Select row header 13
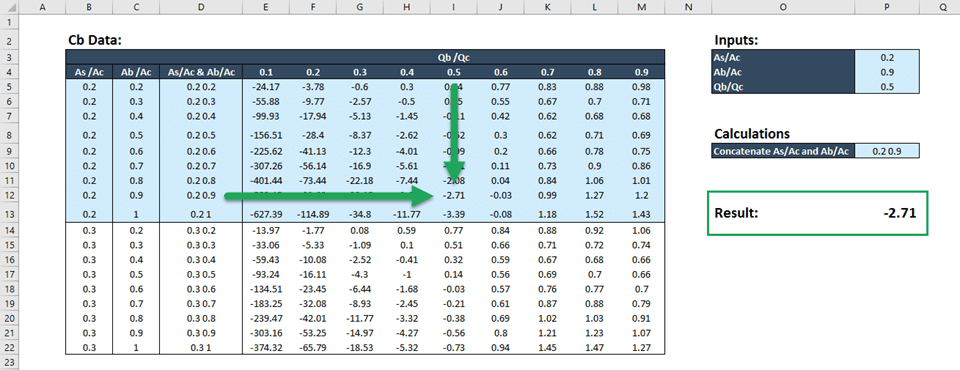 [9, 214]
